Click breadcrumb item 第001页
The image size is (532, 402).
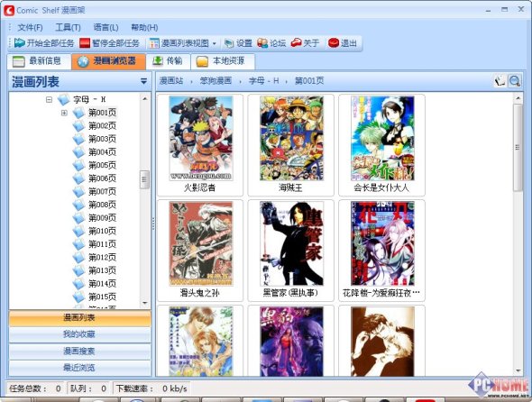pos(309,81)
